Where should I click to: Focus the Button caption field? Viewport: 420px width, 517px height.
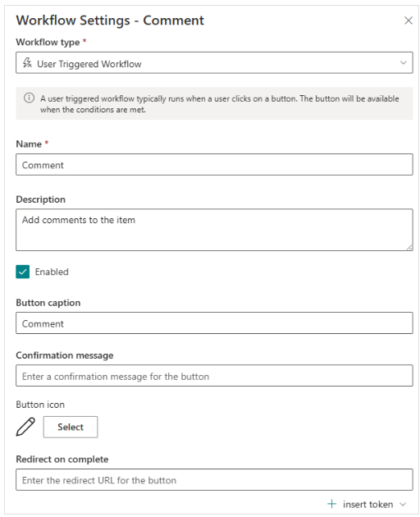click(214, 323)
